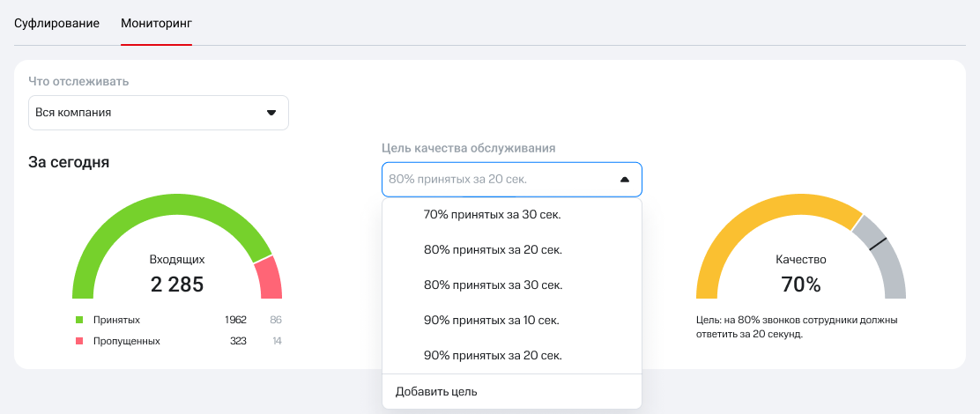Click the black target marker on quality gauge

(x=878, y=245)
